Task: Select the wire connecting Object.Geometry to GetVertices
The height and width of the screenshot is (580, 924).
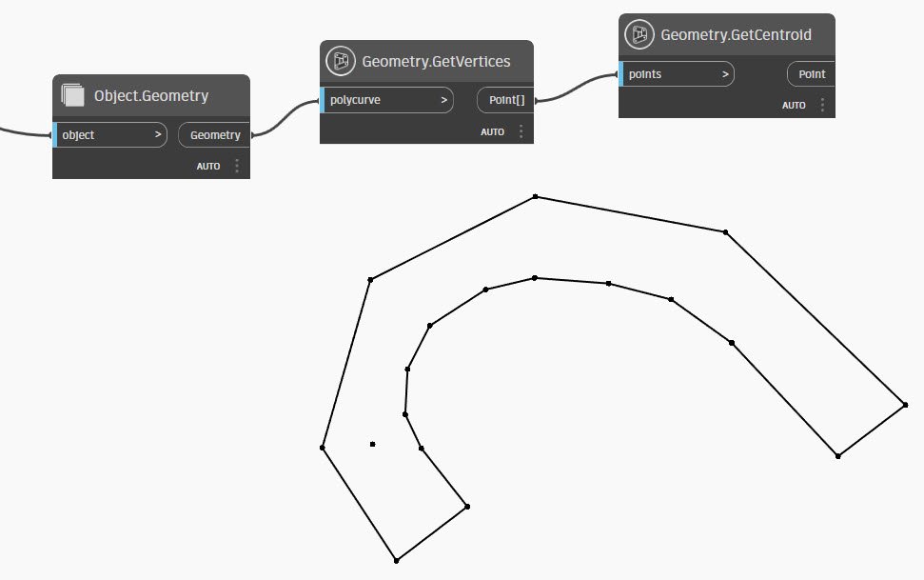Action: point(285,116)
